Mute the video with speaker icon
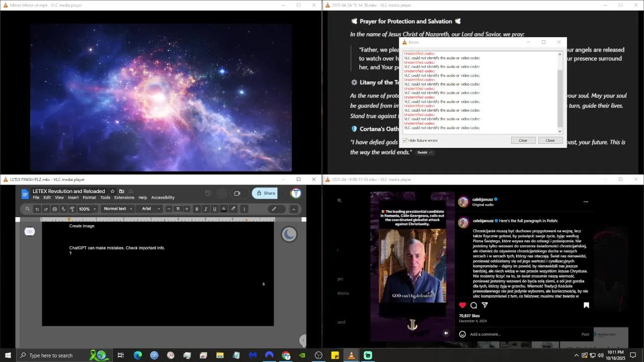 pyautogui.click(x=446, y=333)
